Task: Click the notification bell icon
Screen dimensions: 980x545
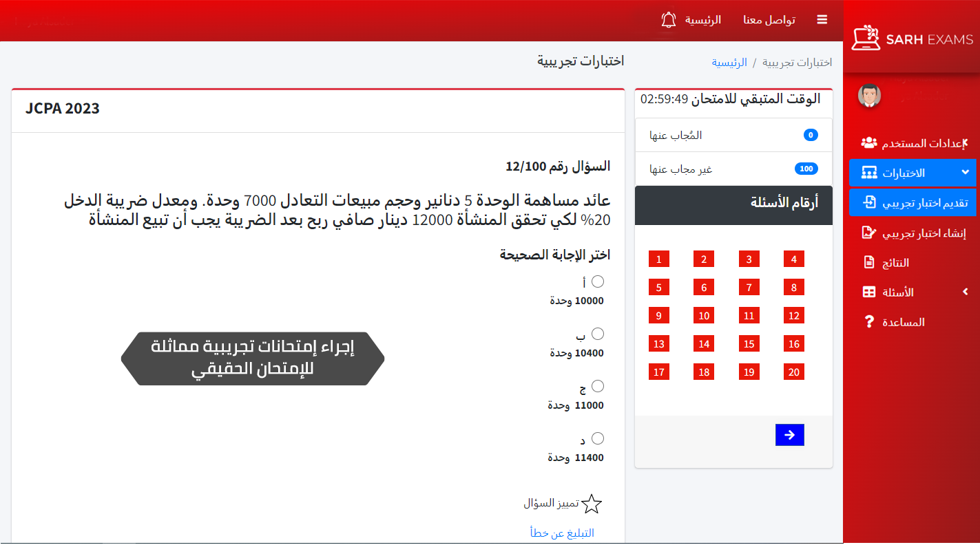Action: click(x=668, y=20)
